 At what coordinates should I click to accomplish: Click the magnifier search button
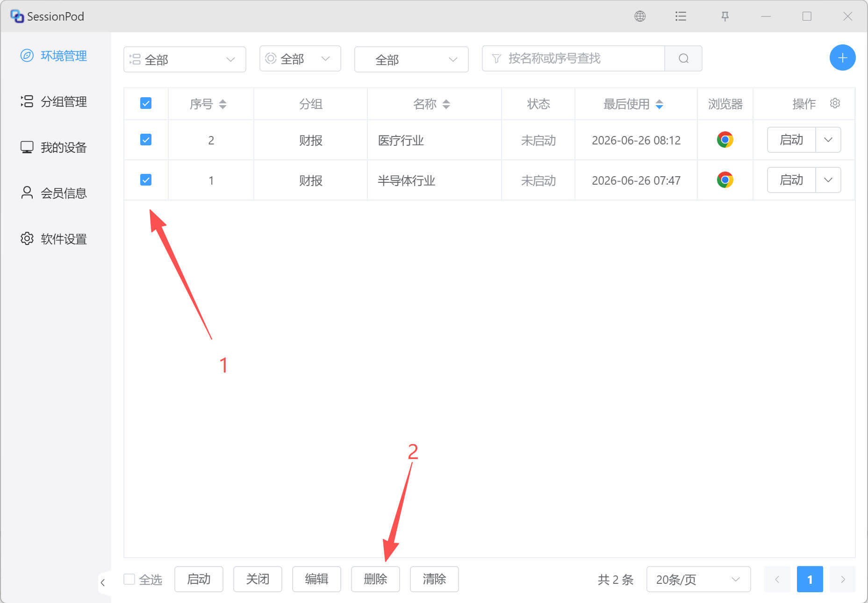pyautogui.click(x=683, y=58)
